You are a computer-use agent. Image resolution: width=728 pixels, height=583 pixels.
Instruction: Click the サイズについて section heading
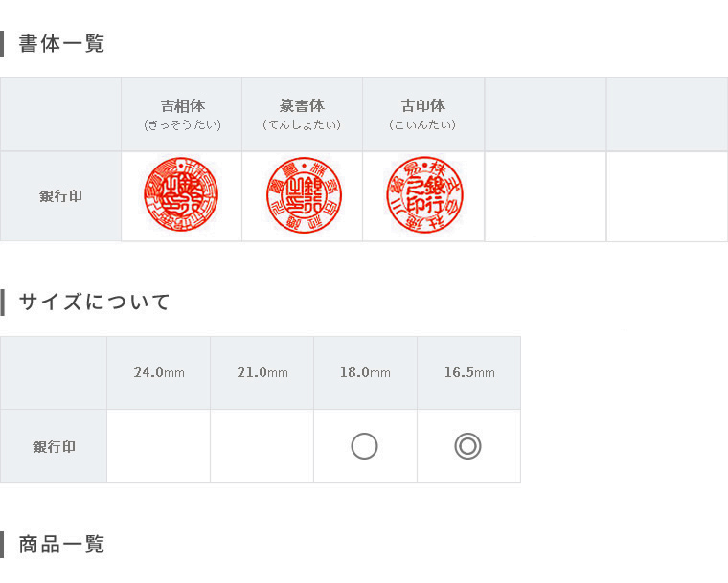(x=94, y=302)
